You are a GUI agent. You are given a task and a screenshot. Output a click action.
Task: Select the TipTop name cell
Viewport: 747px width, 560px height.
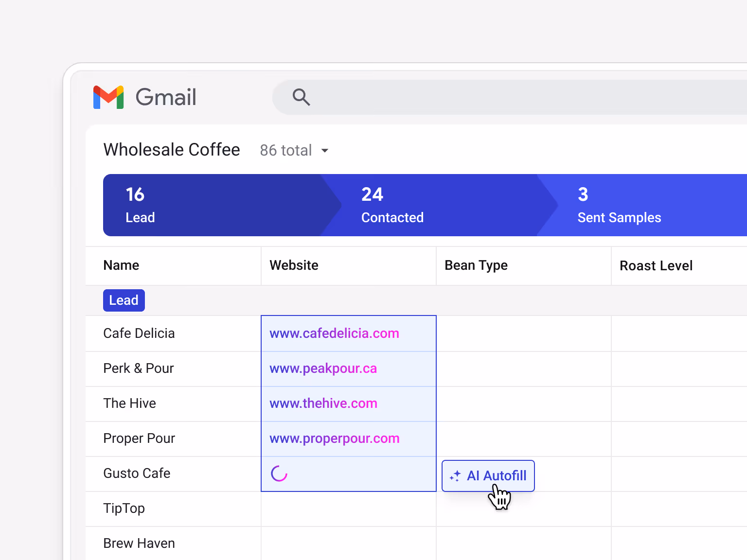[x=173, y=508]
